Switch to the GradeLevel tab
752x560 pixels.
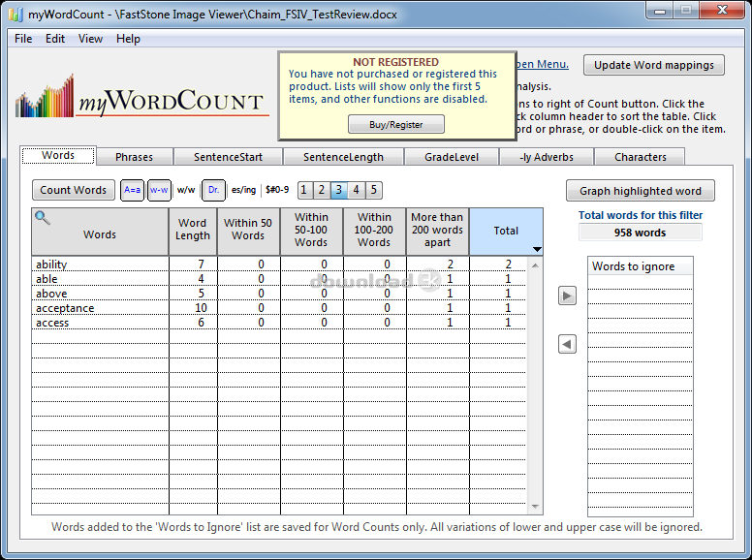(452, 157)
